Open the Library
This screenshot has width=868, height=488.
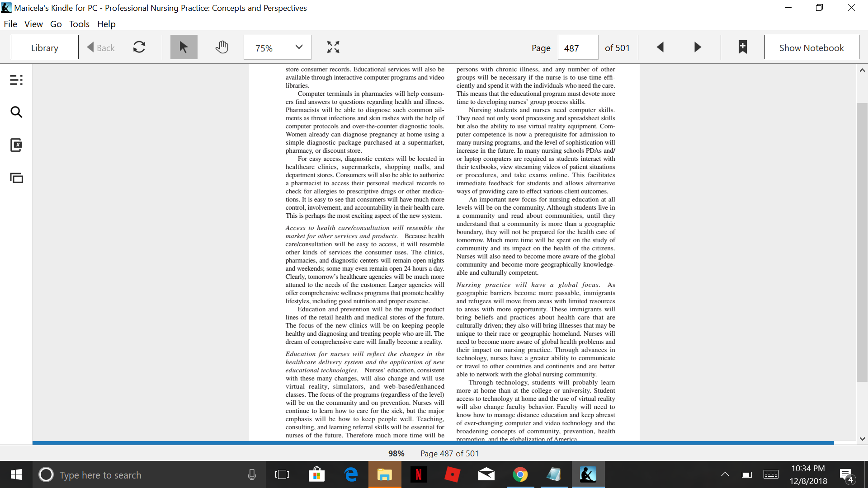tap(44, 47)
